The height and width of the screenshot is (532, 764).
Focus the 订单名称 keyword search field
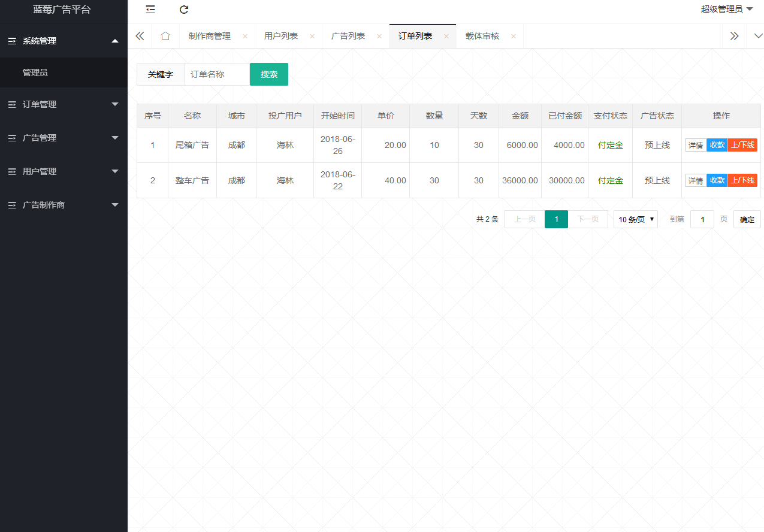(x=216, y=74)
